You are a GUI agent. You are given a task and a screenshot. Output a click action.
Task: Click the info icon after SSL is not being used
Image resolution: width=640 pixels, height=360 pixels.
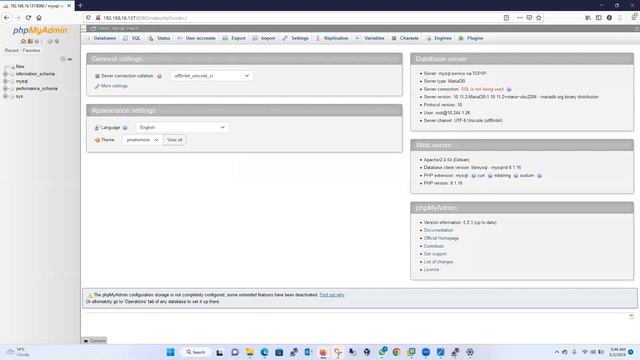click(x=509, y=89)
